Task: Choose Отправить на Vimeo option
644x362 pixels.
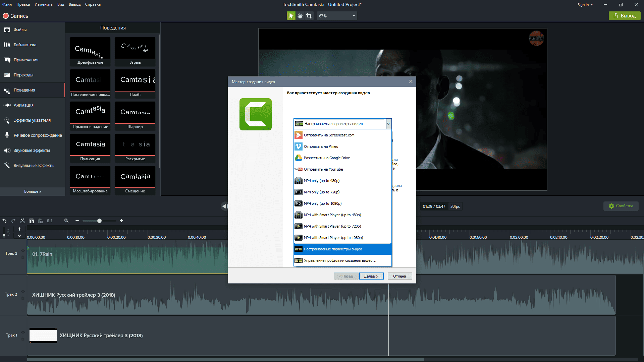Action: [342, 147]
